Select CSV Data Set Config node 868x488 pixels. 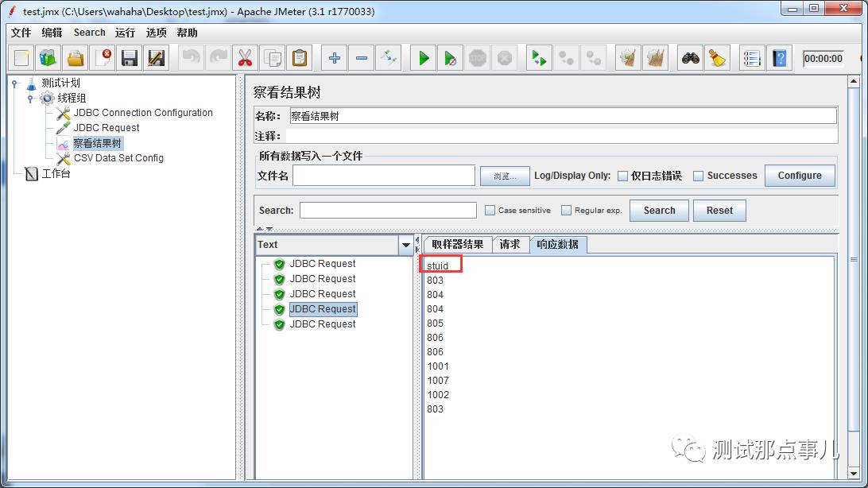pos(118,158)
